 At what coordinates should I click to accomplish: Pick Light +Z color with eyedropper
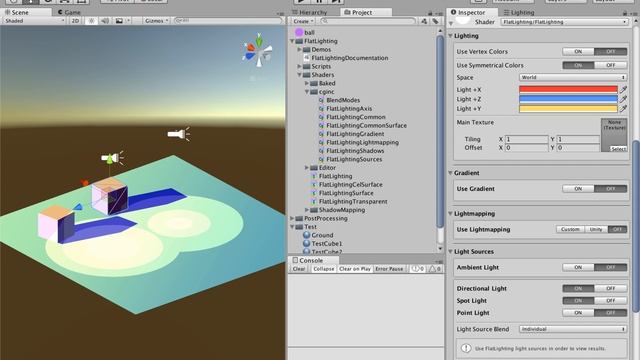(623, 99)
